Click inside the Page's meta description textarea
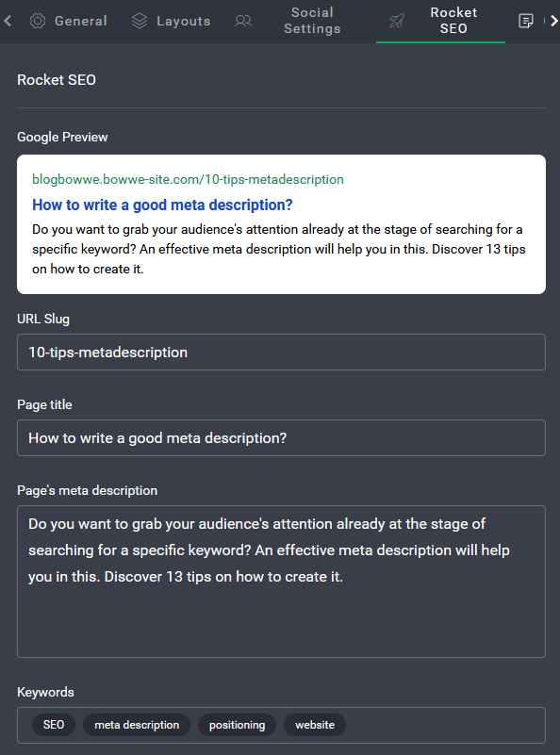The width and height of the screenshot is (560, 755). pos(281,582)
